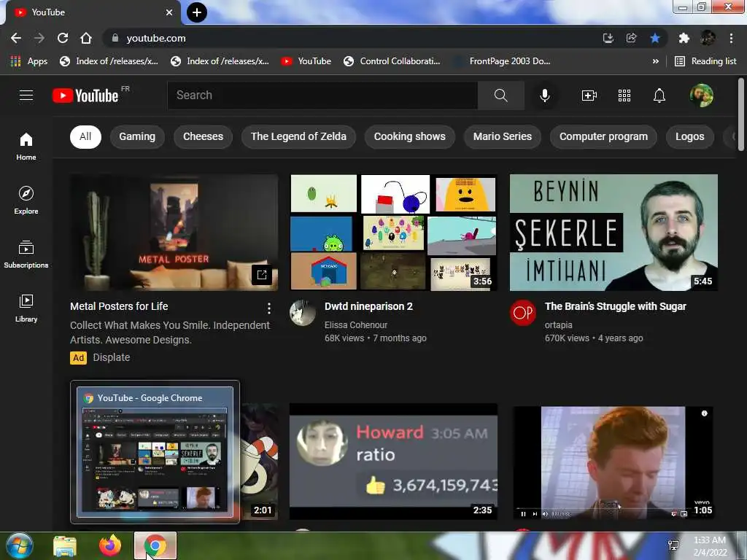The width and height of the screenshot is (747, 560).
Task: Click the external link icon on Metal Poster thumbnail
Action: (x=262, y=275)
